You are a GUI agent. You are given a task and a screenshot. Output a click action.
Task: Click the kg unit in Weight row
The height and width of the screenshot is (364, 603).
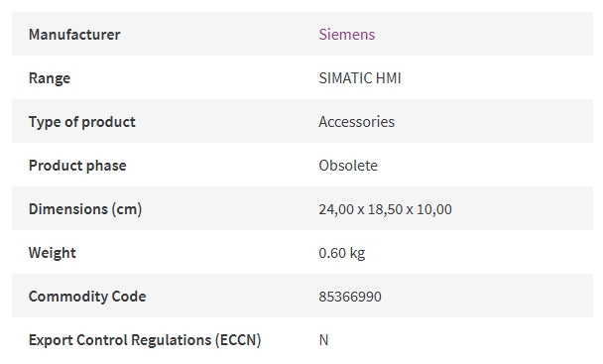coord(357,254)
